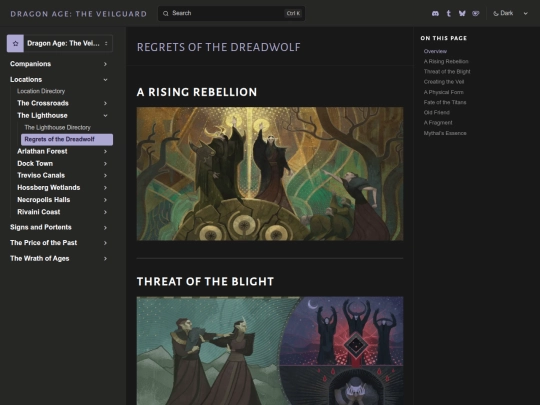Jump to A Fragment section
540x405 pixels.
pos(438,123)
